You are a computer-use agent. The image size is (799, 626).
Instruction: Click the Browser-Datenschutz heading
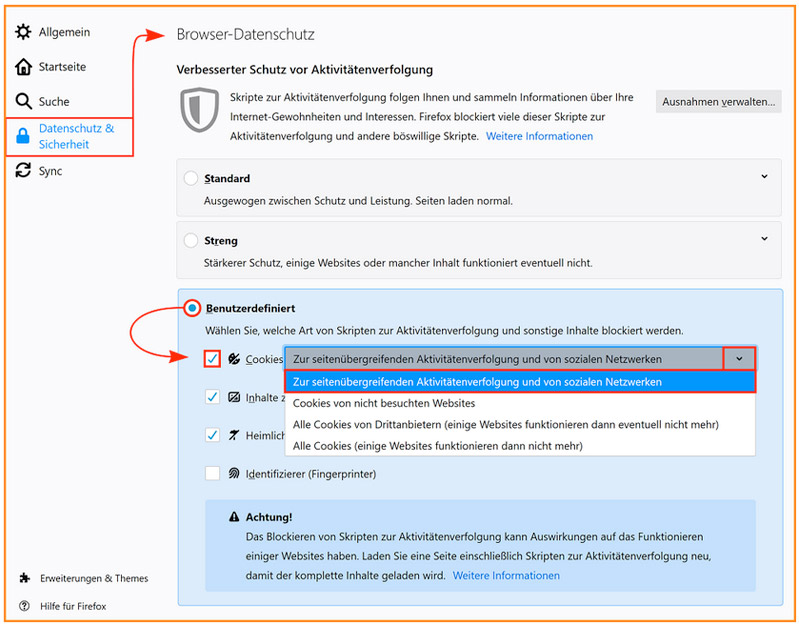245,34
